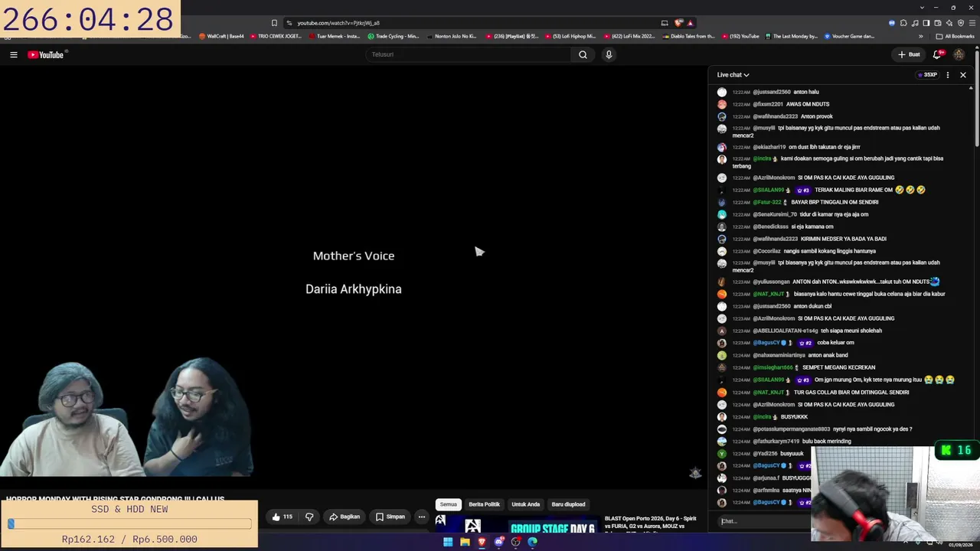Open @potassiumpermanganate8803 chat username

click(792, 429)
